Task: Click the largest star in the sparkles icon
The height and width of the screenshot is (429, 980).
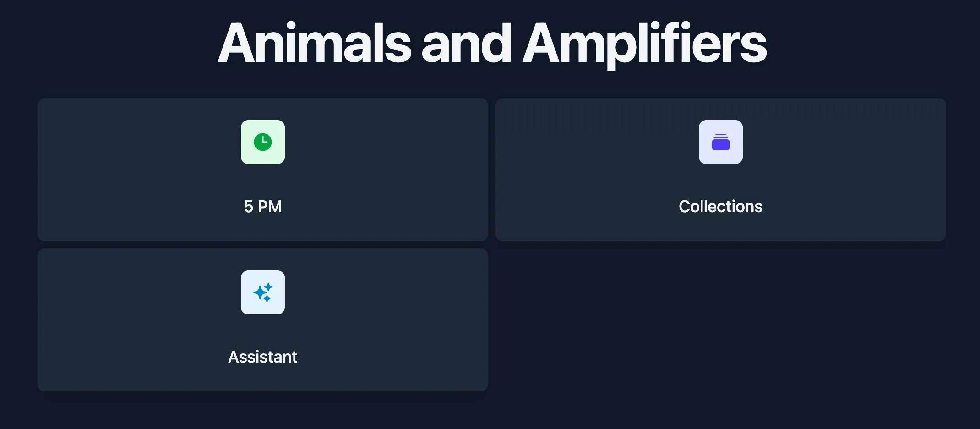Action: click(x=261, y=292)
